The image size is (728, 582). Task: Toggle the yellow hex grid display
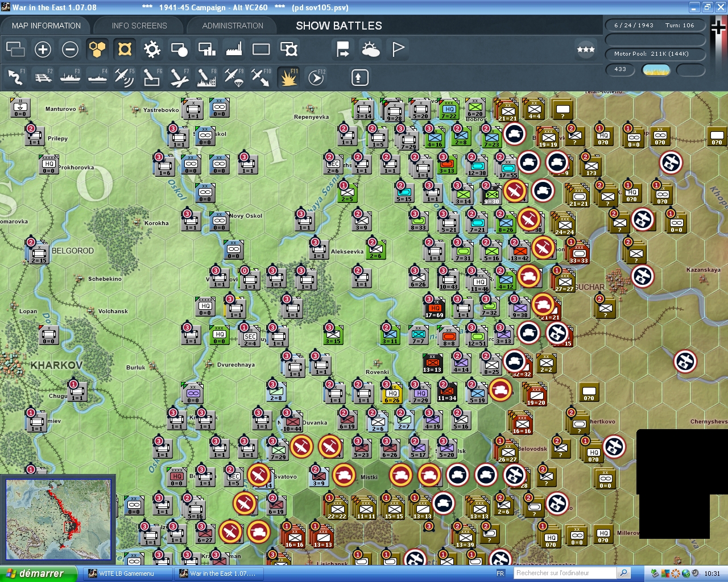(97, 49)
